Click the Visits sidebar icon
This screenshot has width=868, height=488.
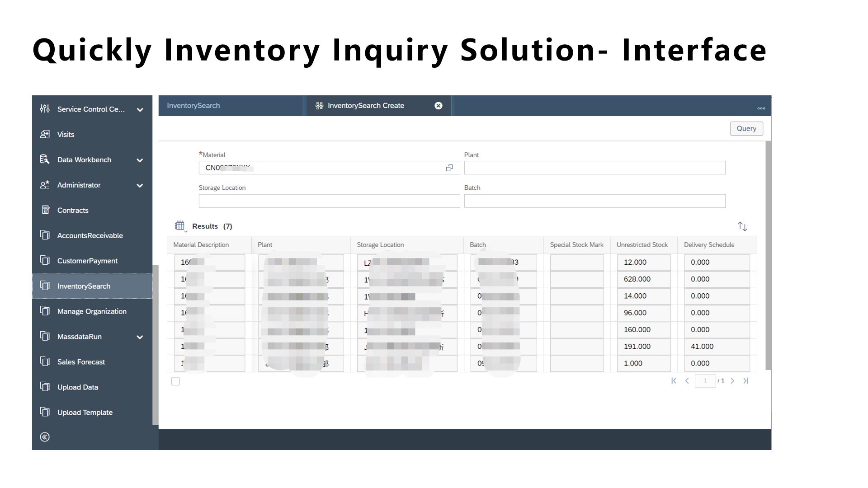[x=45, y=134]
